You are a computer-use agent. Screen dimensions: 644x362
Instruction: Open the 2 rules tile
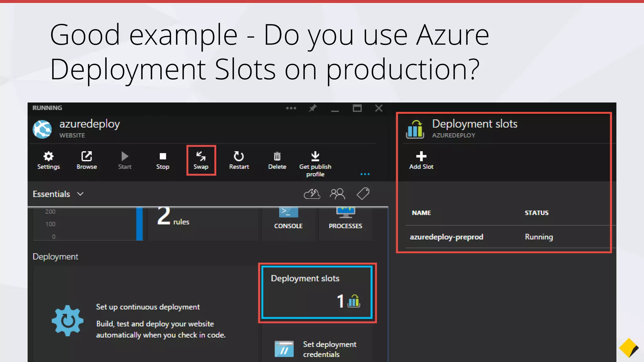[x=203, y=224]
